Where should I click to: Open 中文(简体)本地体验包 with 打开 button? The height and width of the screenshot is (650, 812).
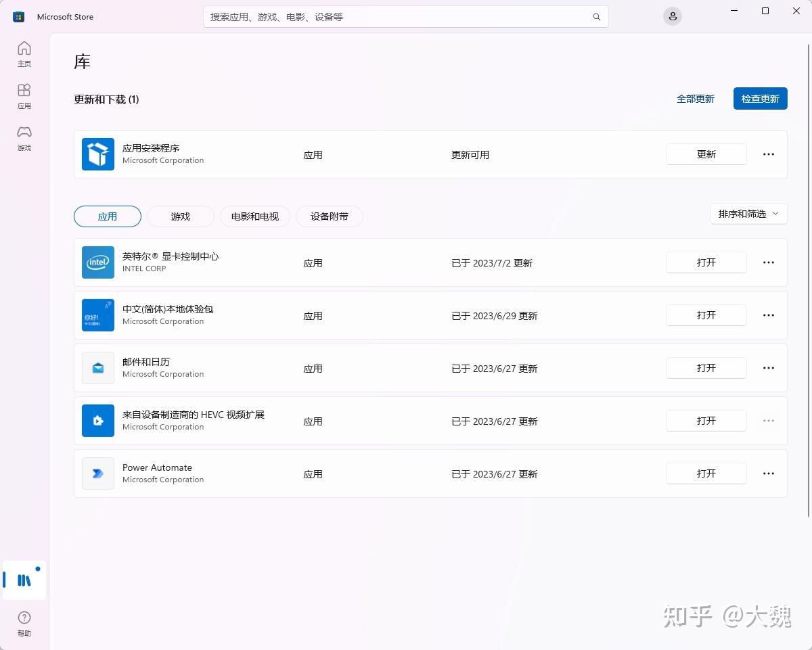(706, 315)
